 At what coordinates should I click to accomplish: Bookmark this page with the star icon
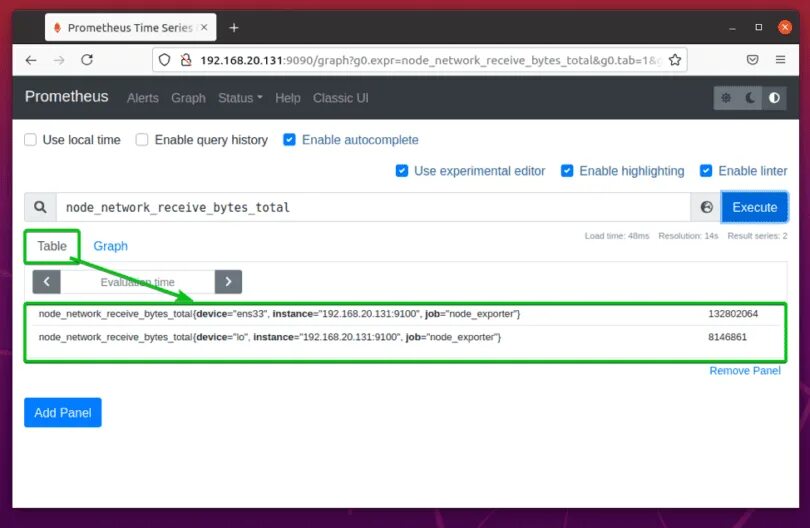click(675, 60)
